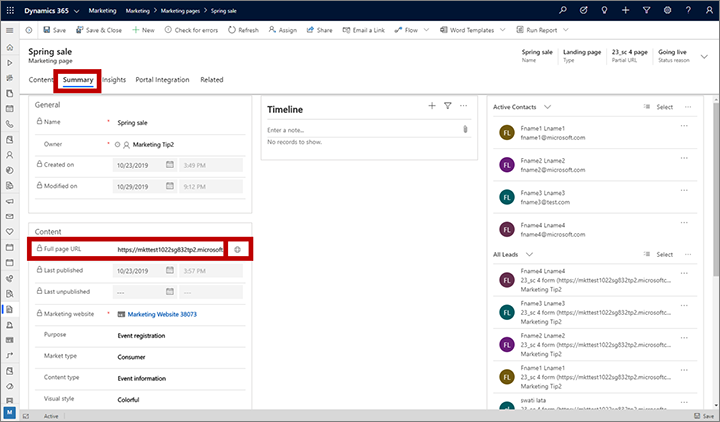This screenshot has width=720, height=422.
Task: Open Modified on calendar picker icon
Action: 170,186
